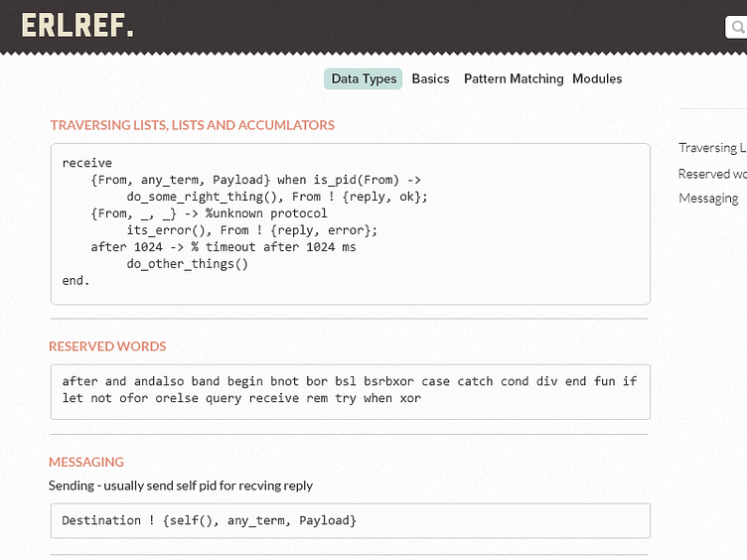Switch to Pattern Matching tab
The width and height of the screenshot is (747, 560).
point(514,78)
